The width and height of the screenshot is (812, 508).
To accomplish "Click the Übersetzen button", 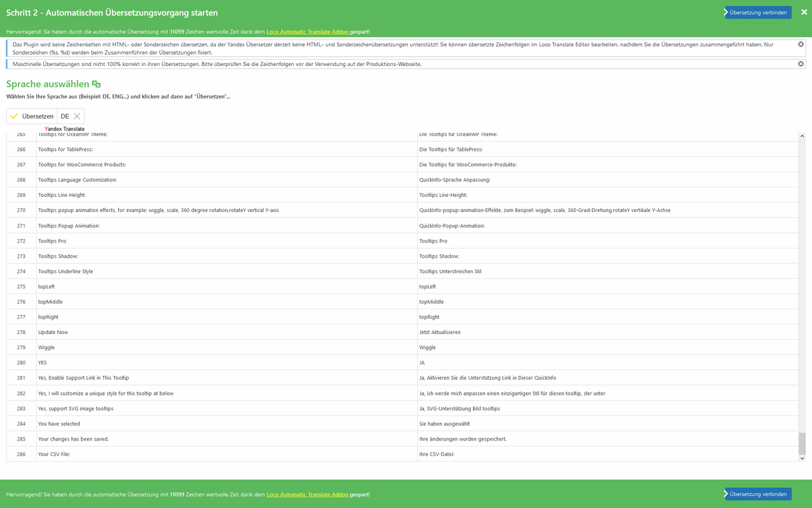I will click(32, 116).
